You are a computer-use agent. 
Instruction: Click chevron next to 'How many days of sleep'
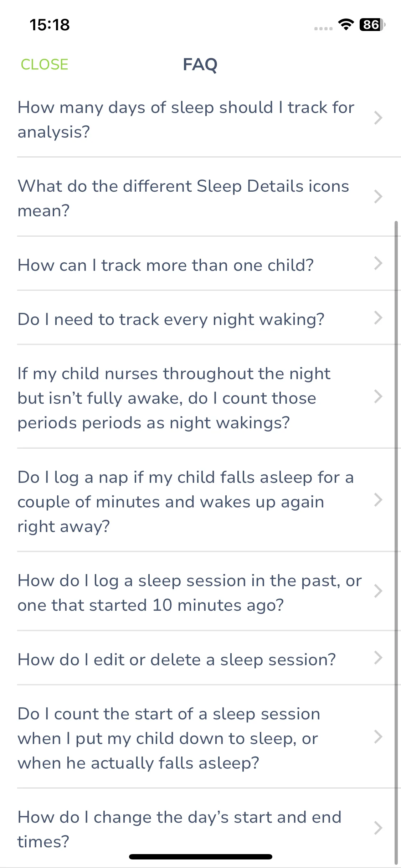(378, 118)
